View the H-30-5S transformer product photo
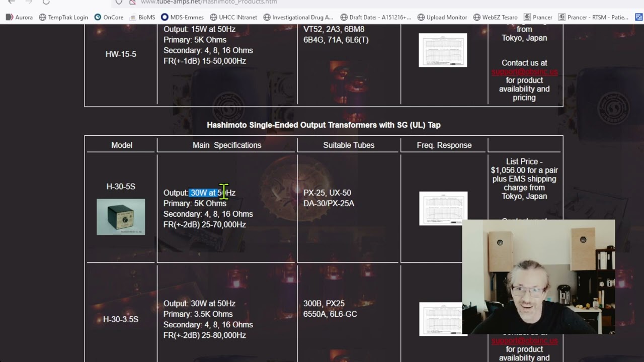The image size is (644, 362). click(x=121, y=217)
